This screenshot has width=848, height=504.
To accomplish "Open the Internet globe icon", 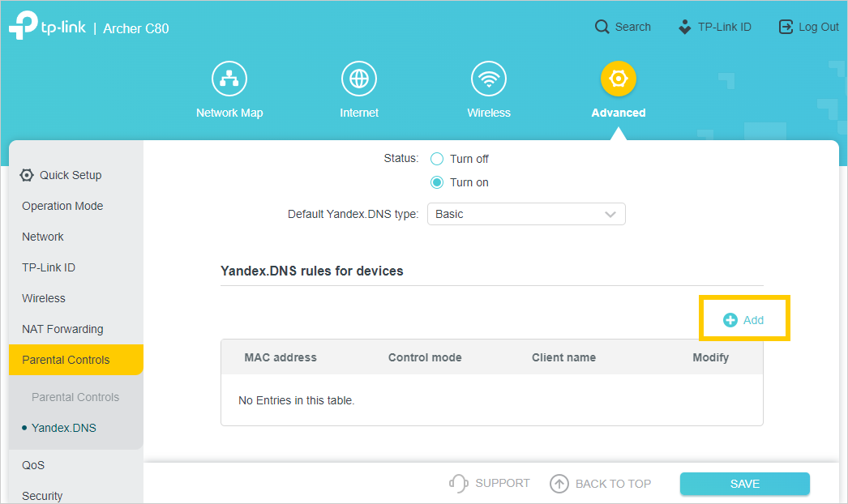I will 359,79.
